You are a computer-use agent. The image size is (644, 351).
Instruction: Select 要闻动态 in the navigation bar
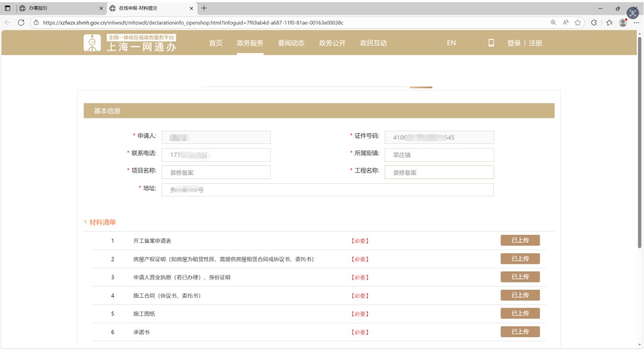tap(291, 43)
